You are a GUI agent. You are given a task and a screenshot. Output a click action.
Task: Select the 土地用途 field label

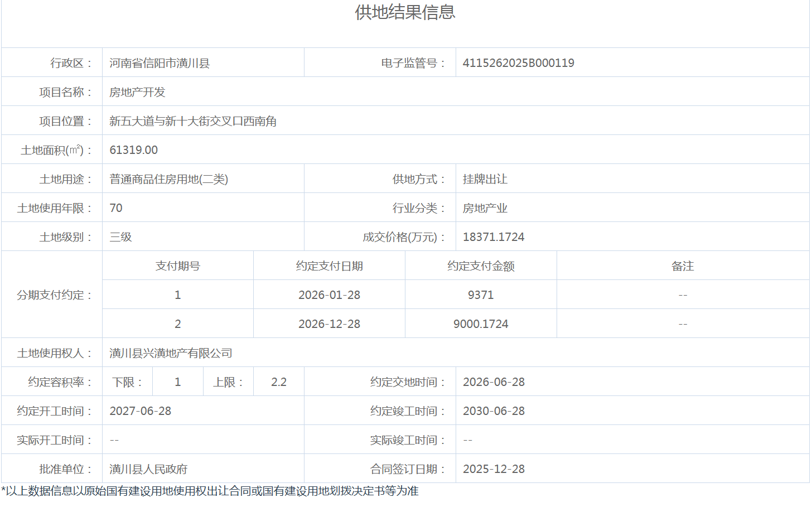coord(65,179)
